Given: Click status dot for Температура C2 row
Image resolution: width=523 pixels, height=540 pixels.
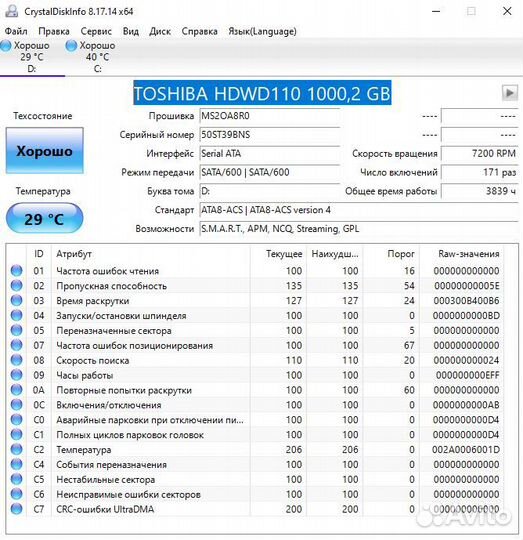Looking at the screenshot, I should coord(16,449).
